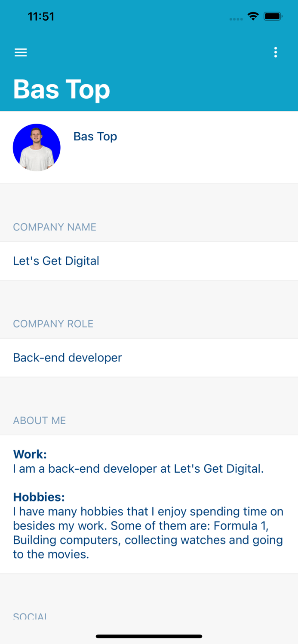Tap the bold Work: heading
This screenshot has height=644, width=298.
(30, 454)
